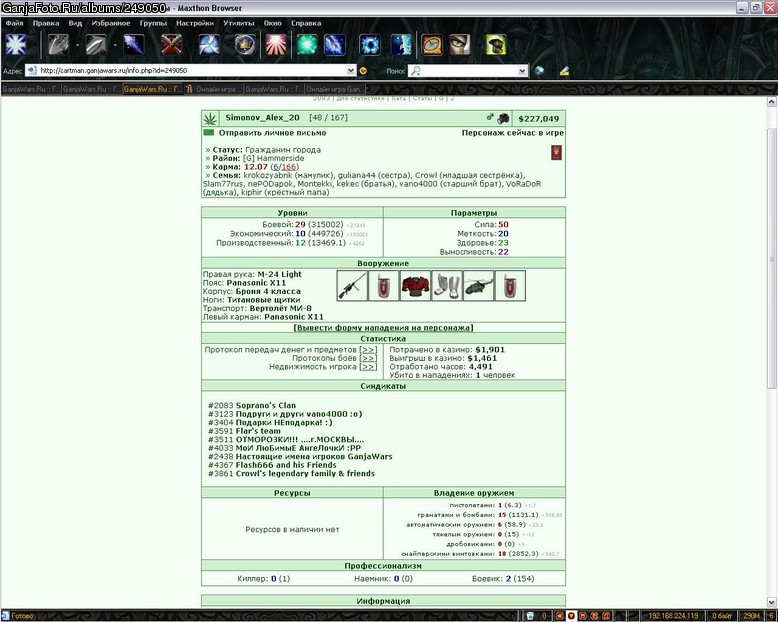Click Вывести форму нападения на персонажа link

coord(383,328)
